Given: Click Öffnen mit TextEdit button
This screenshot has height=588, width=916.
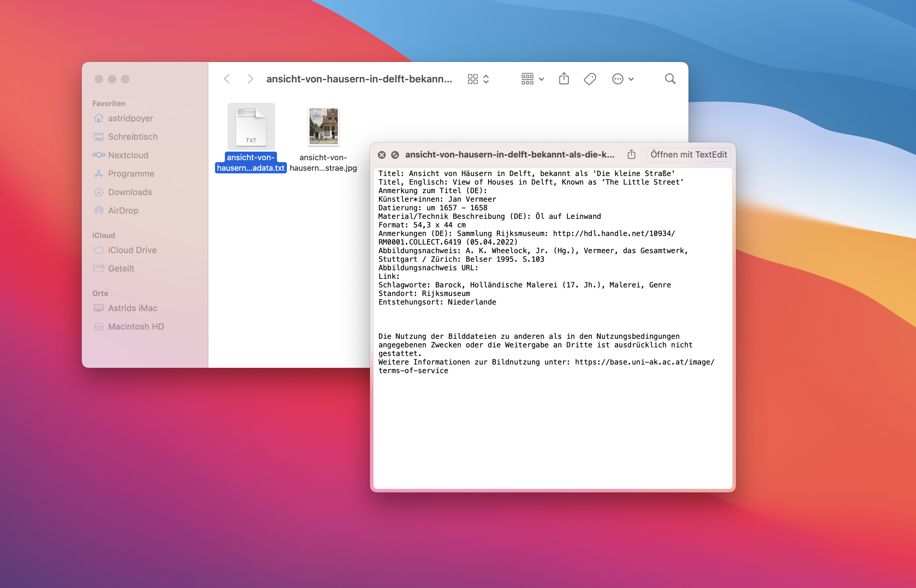Looking at the screenshot, I should (689, 155).
